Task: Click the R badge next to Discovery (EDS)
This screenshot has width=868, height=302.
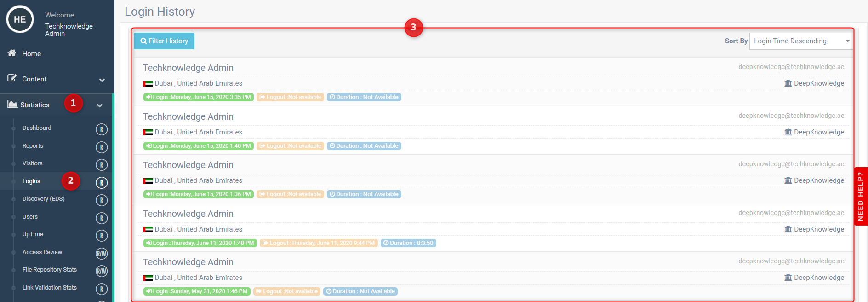Action: point(102,200)
